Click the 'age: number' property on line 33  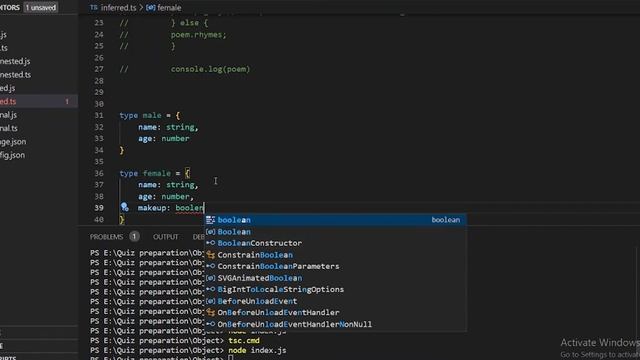pyautogui.click(x=163, y=139)
